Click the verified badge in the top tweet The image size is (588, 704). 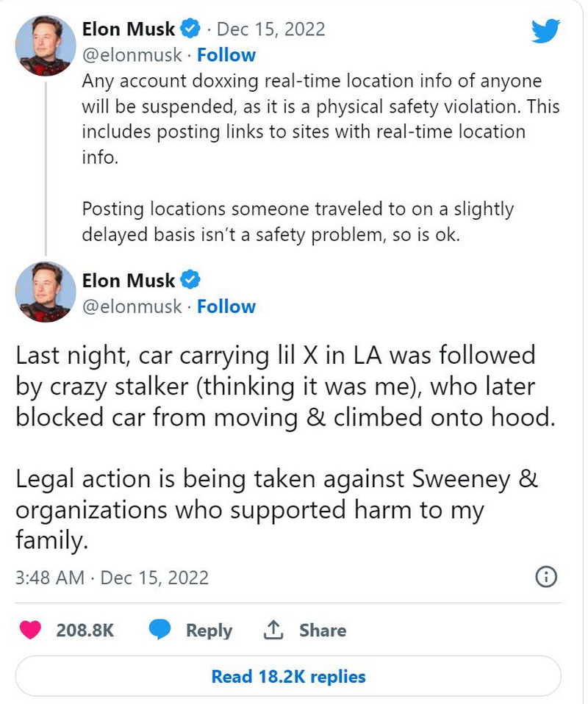pyautogui.click(x=190, y=29)
